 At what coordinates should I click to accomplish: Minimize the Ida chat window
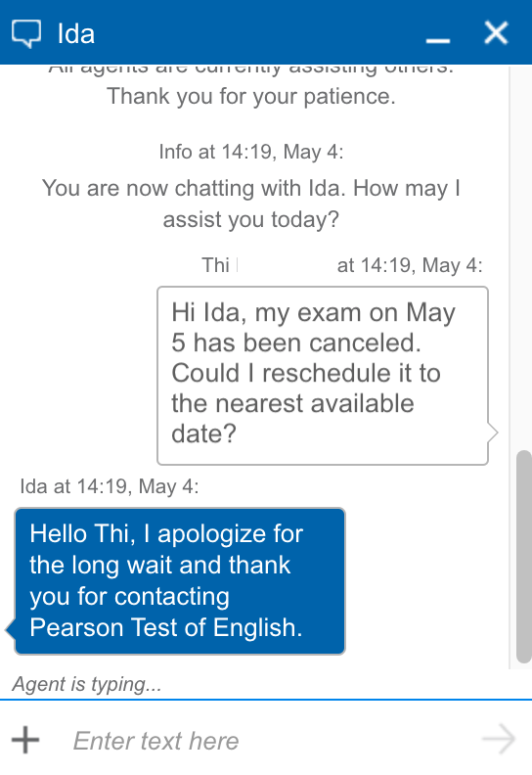click(x=438, y=40)
